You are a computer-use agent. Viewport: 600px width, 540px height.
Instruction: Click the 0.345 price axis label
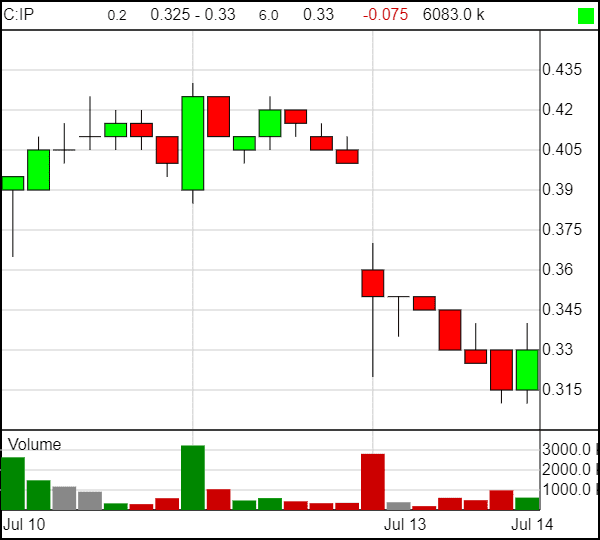[562, 310]
